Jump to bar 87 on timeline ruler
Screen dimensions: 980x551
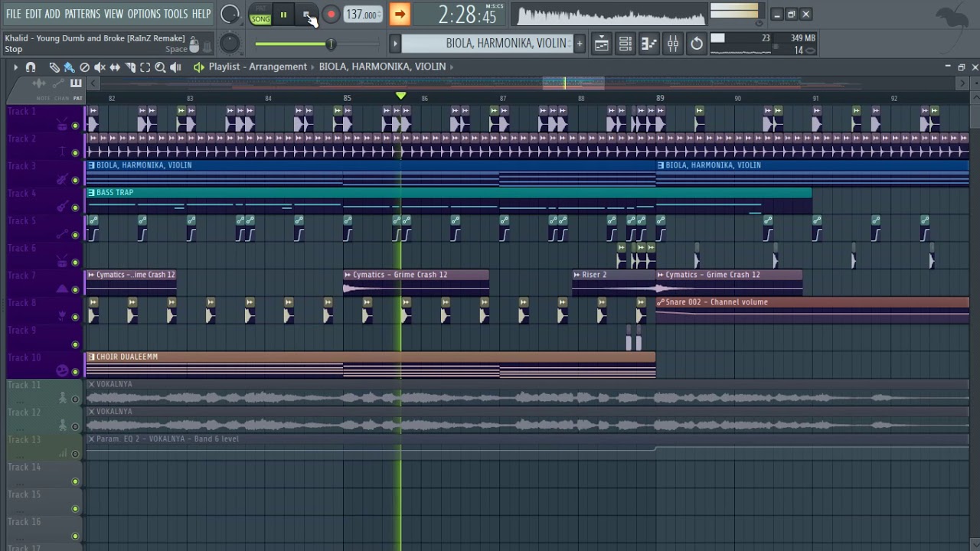[503, 98]
